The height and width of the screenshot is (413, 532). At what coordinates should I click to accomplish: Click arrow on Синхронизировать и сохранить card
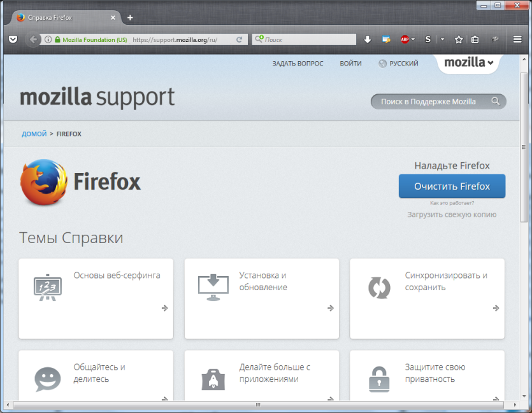tap(496, 308)
